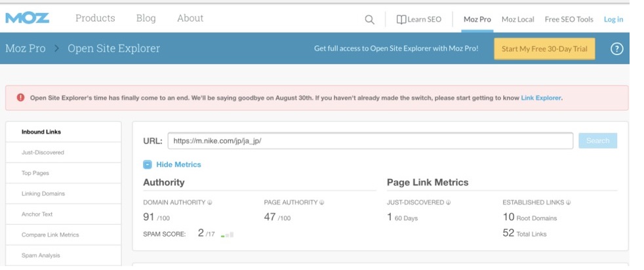This screenshot has width=644, height=270.
Task: Open Free SEO Tools
Action: (x=569, y=19)
